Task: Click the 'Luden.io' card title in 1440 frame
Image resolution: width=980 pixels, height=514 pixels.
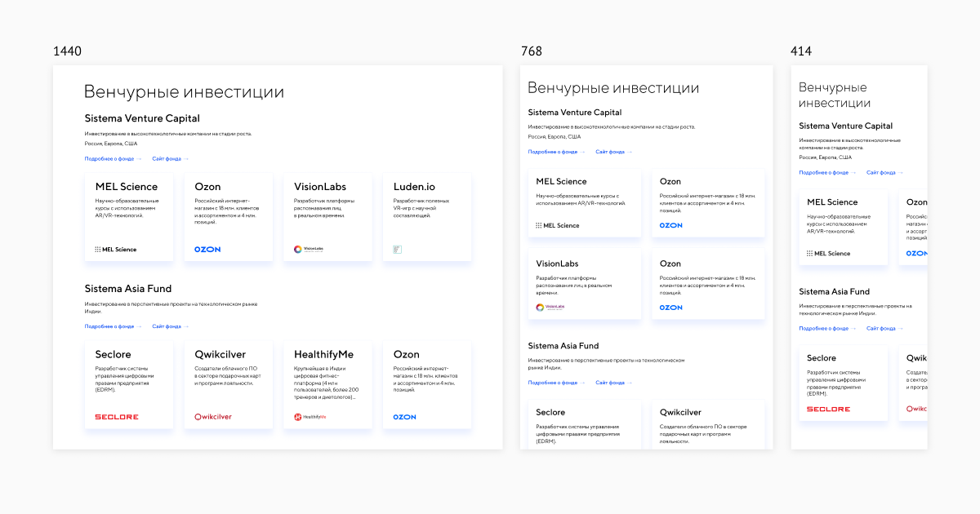Action: 415,187
